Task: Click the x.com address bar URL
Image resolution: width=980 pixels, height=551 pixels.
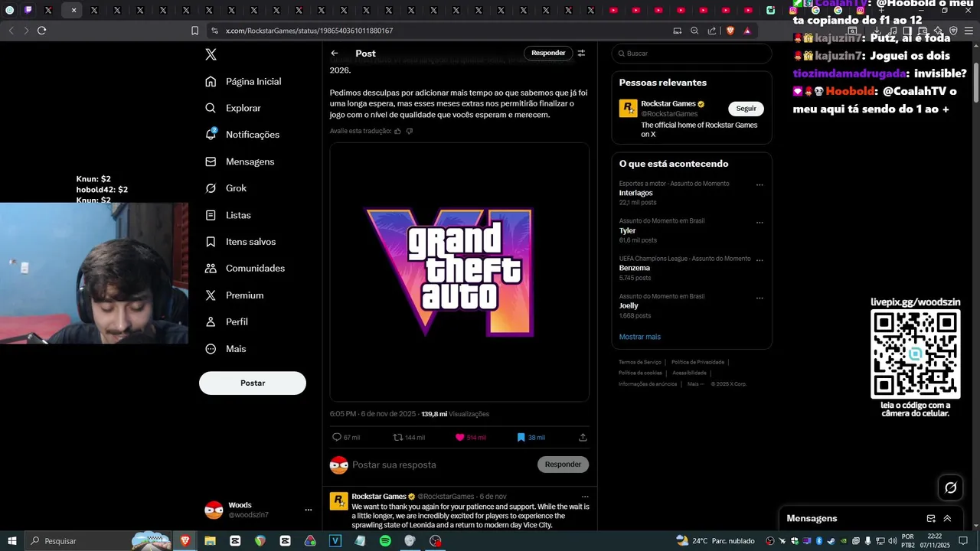Action: pyautogui.click(x=309, y=31)
